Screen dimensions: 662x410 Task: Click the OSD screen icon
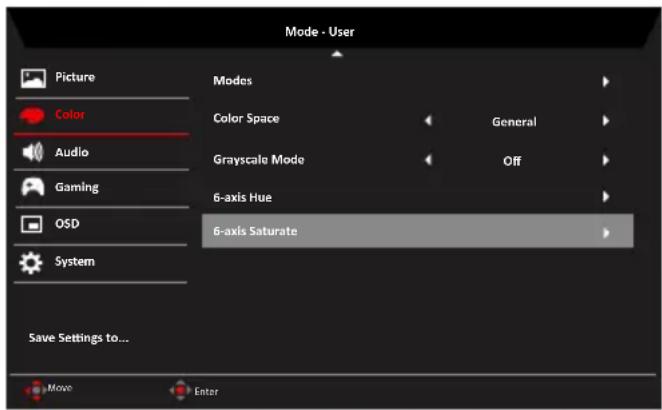click(x=32, y=224)
